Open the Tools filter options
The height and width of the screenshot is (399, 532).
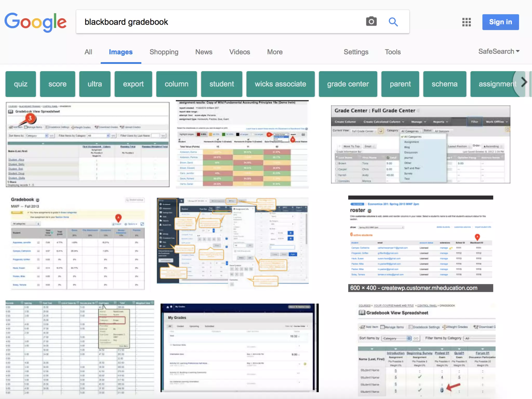[393, 52]
